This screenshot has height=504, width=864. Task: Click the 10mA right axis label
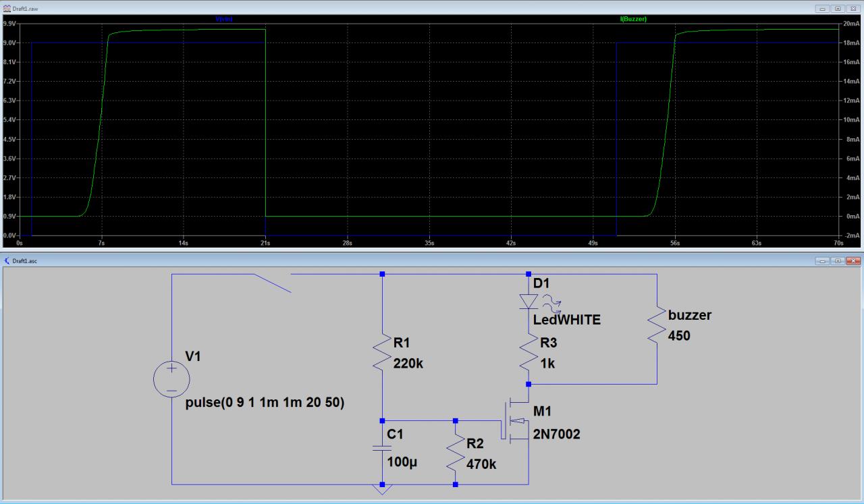[853, 119]
